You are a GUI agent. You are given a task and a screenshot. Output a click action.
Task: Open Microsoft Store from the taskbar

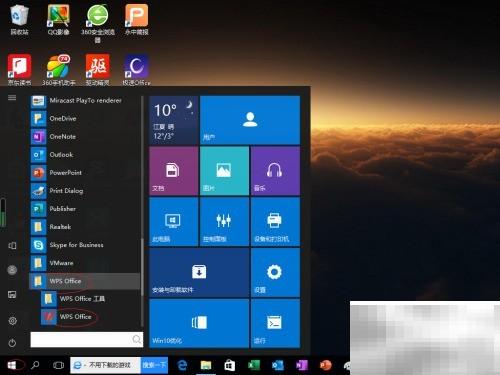[x=229, y=365]
